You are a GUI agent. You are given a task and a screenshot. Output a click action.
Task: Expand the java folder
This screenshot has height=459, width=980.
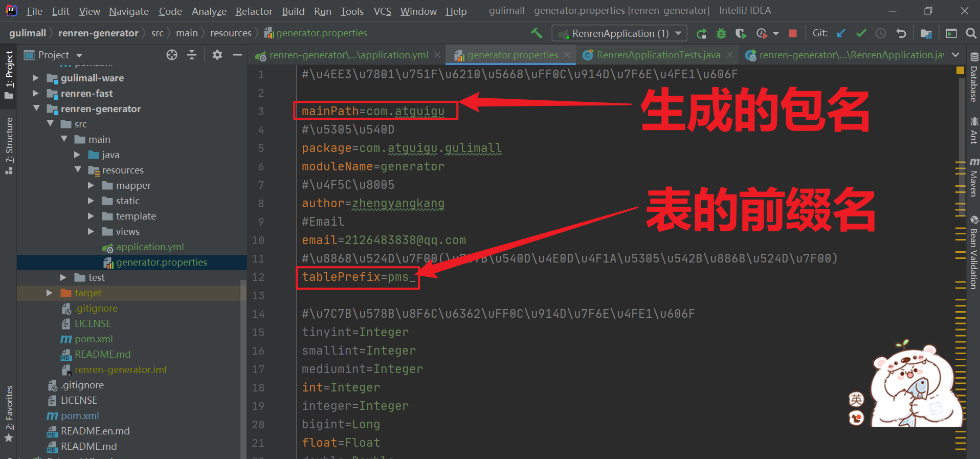pyautogui.click(x=77, y=155)
